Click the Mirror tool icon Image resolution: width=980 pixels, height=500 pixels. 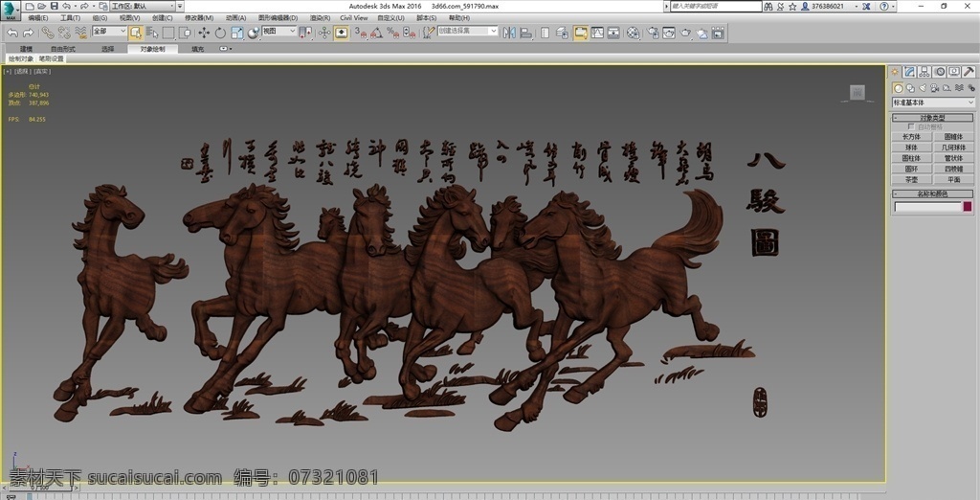[x=509, y=33]
